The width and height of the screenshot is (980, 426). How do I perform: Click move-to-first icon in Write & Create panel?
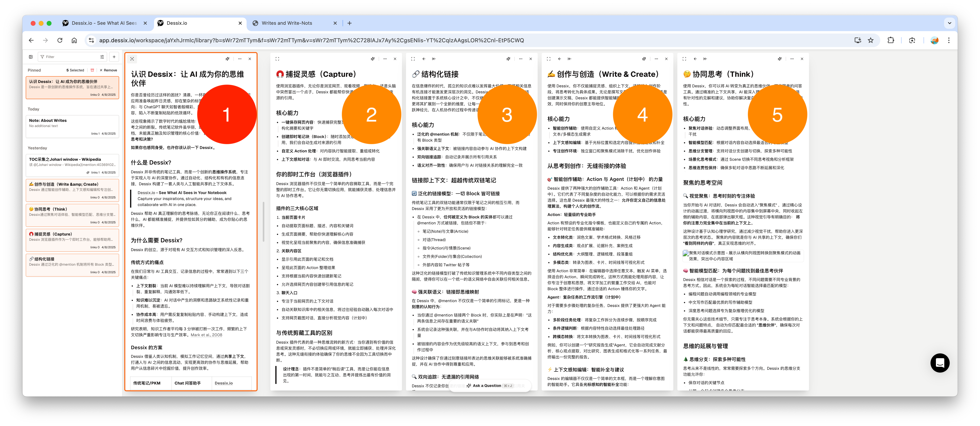(570, 59)
